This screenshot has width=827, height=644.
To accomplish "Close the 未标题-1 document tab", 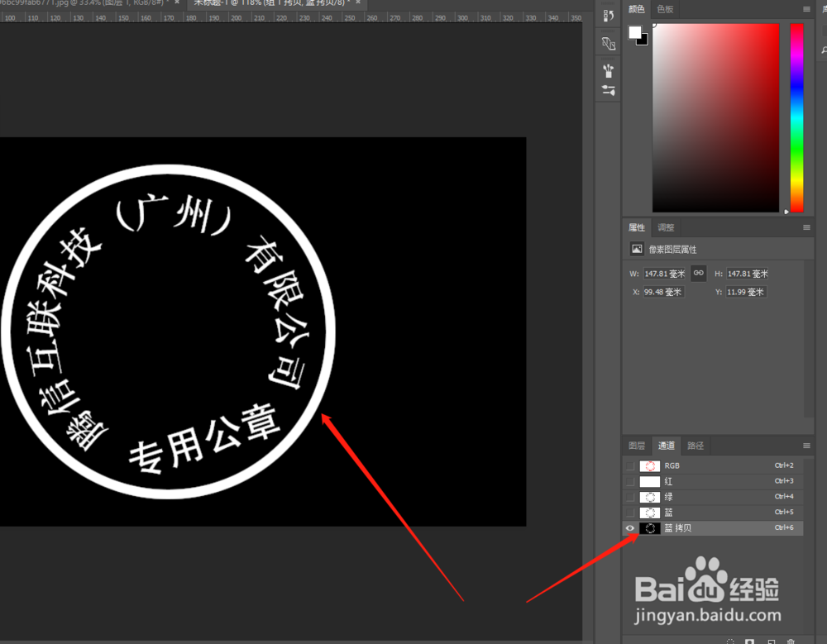I will click(358, 2).
